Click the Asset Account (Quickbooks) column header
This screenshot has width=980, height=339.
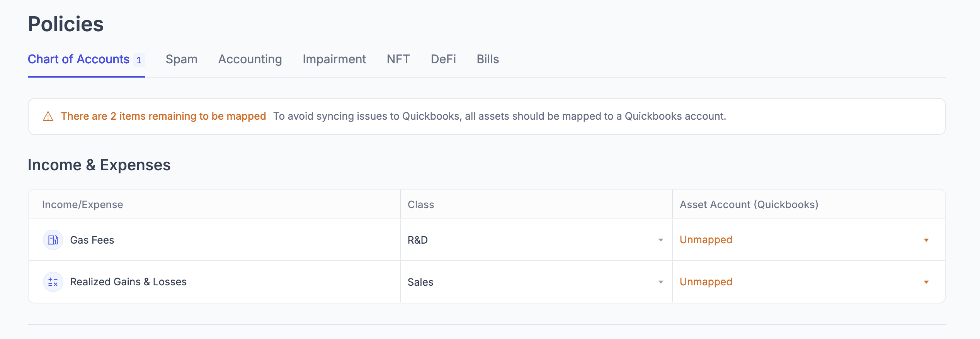[x=749, y=205]
